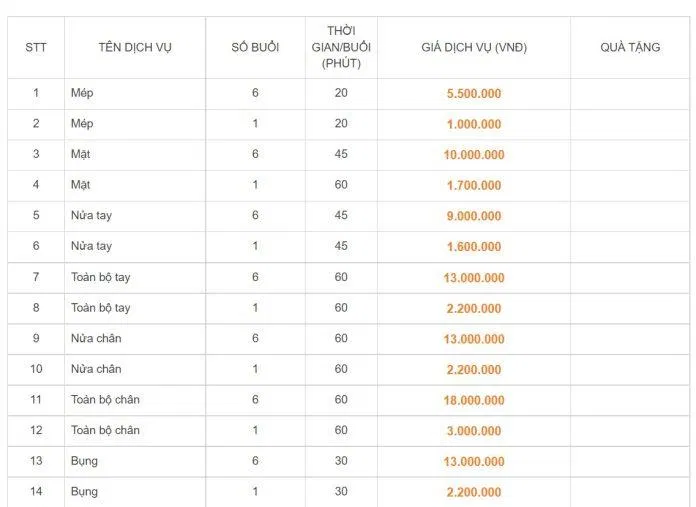Select the 1.000.000 price cell

(474, 124)
